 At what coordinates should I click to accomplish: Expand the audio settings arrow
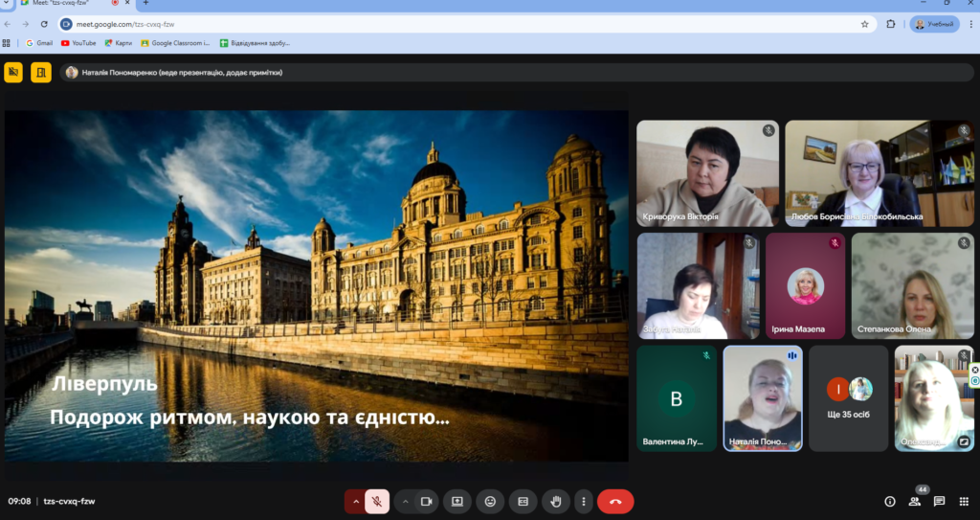point(356,501)
